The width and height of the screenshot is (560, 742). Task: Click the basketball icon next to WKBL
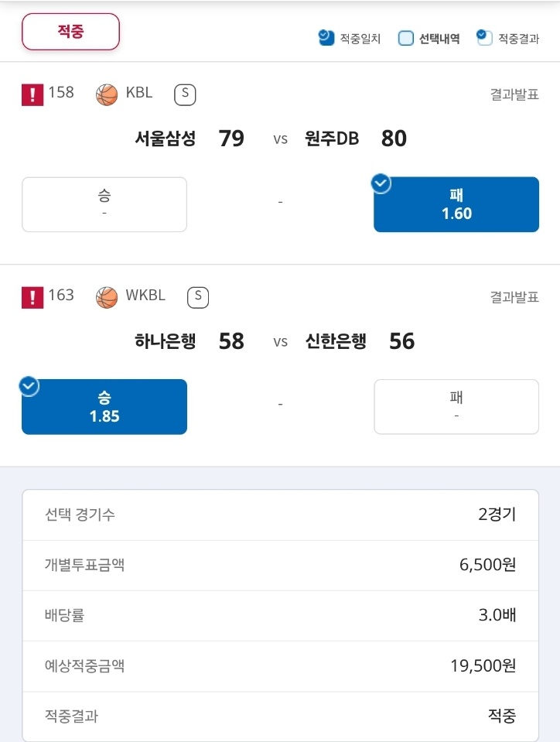click(107, 298)
